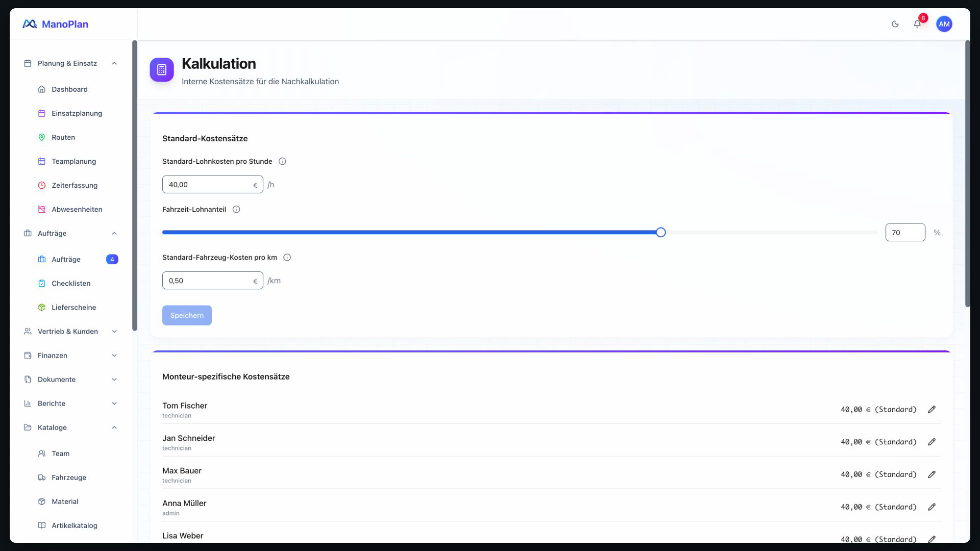
Task: Edit Max Bauer's rate pencil icon
Action: [x=932, y=474]
